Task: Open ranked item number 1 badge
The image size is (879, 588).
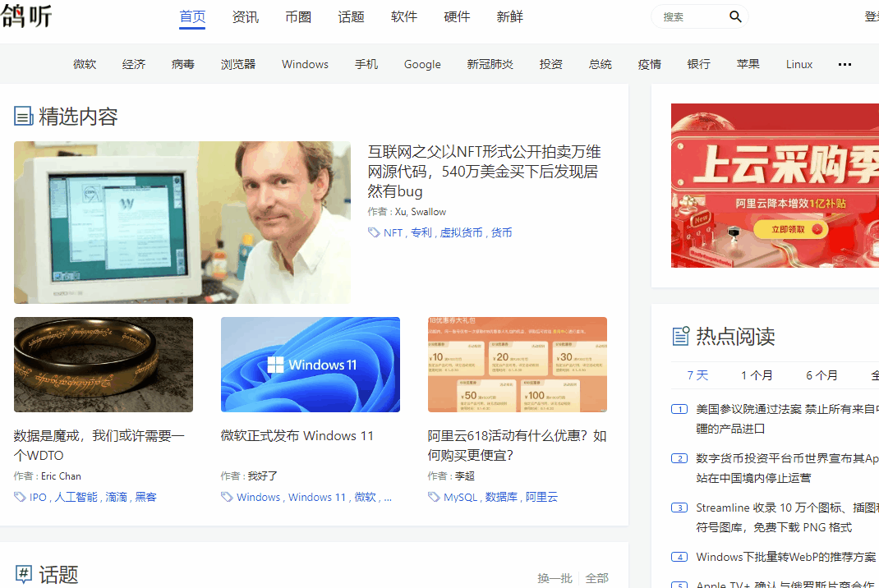Action: (x=679, y=409)
